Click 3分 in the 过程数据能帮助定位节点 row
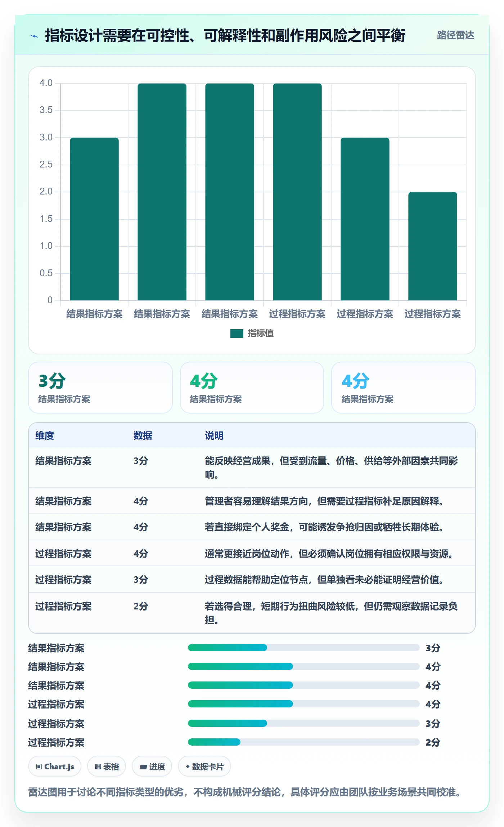 click(x=141, y=580)
